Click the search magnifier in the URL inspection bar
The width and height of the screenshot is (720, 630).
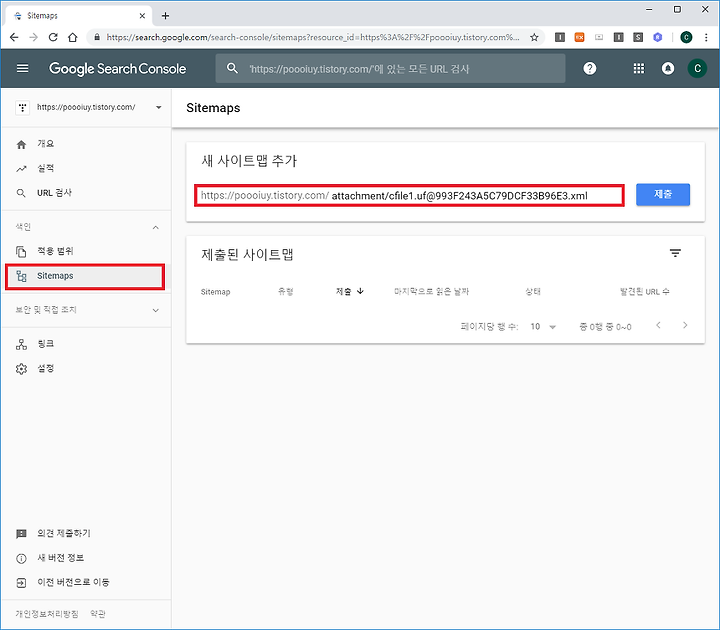coord(232,68)
